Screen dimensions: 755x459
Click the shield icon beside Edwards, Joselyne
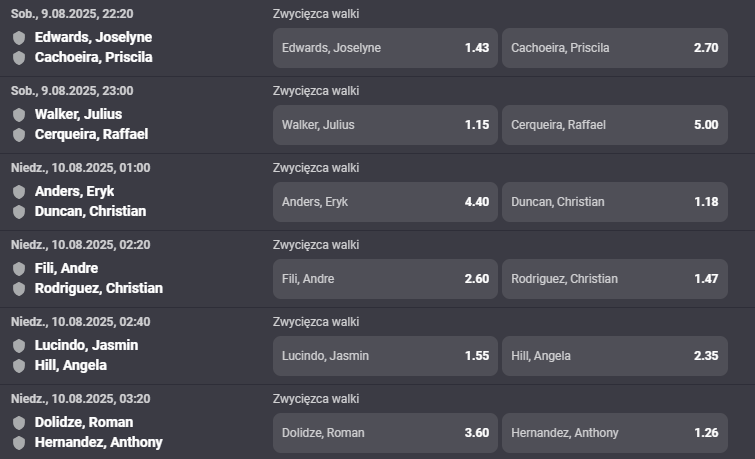(x=19, y=38)
